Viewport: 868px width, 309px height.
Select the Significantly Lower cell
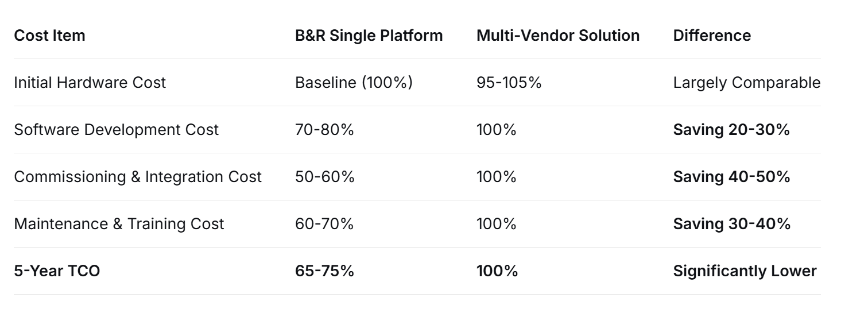(745, 271)
